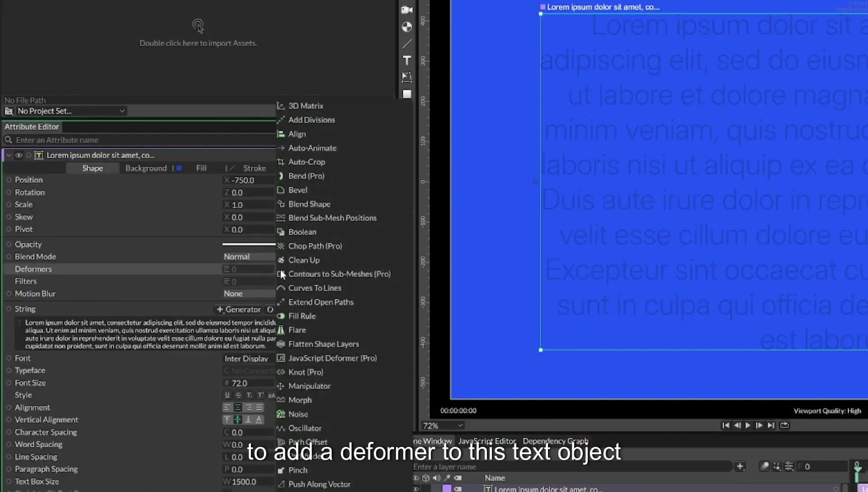
Task: Choose Morph deformer from menu
Action: (300, 400)
